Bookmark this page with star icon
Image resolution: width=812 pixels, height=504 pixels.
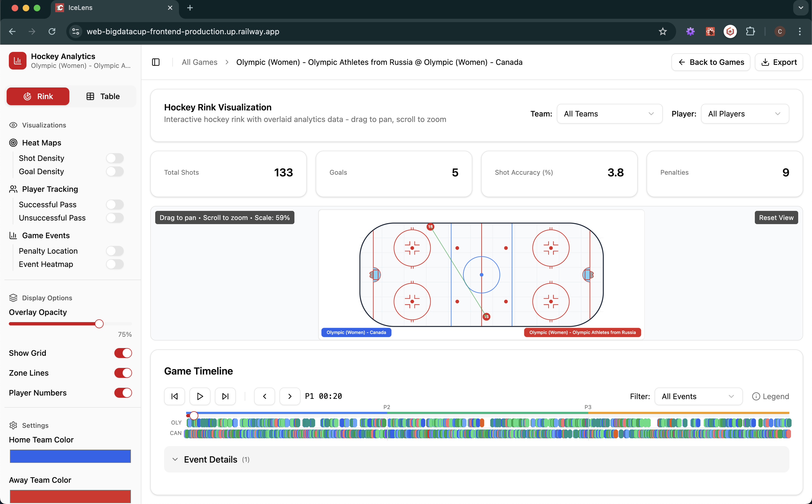coord(663,31)
